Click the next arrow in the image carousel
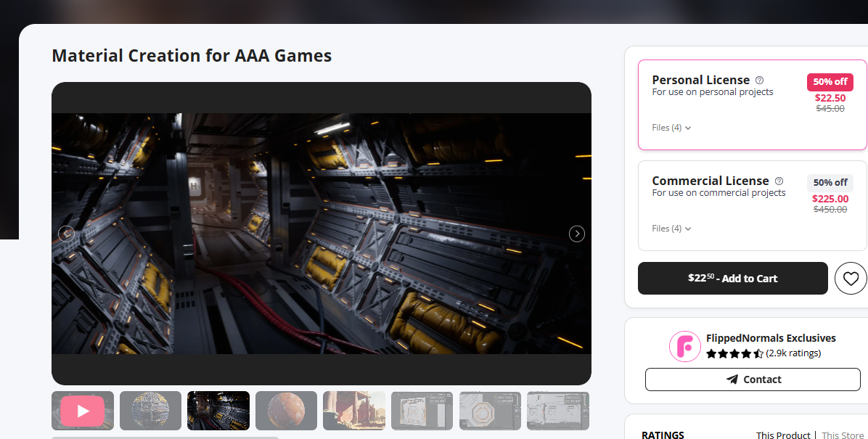Image resolution: width=868 pixels, height=439 pixels. click(577, 234)
